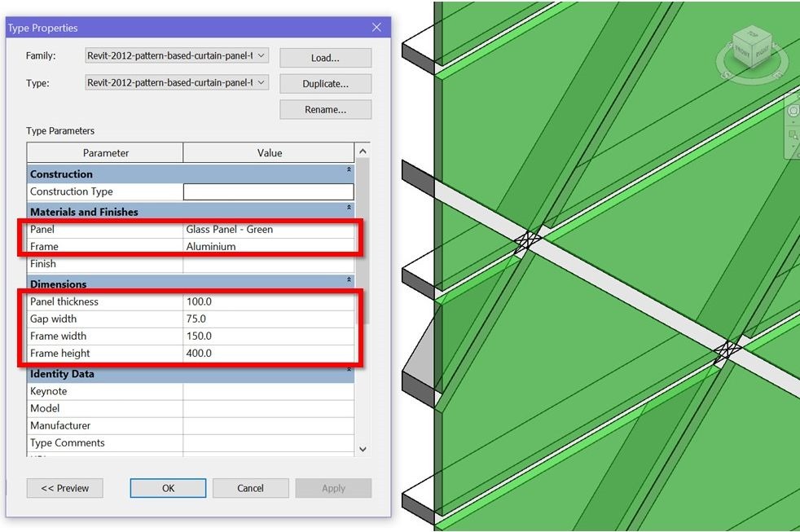Click the Value column header
This screenshot has width=800, height=532.
(x=269, y=153)
